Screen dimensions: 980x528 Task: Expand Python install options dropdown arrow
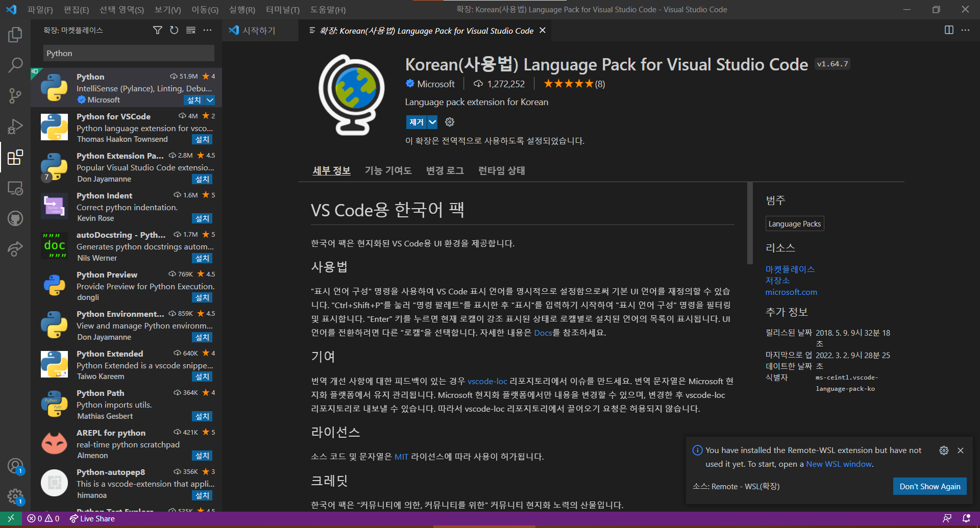[x=210, y=100]
